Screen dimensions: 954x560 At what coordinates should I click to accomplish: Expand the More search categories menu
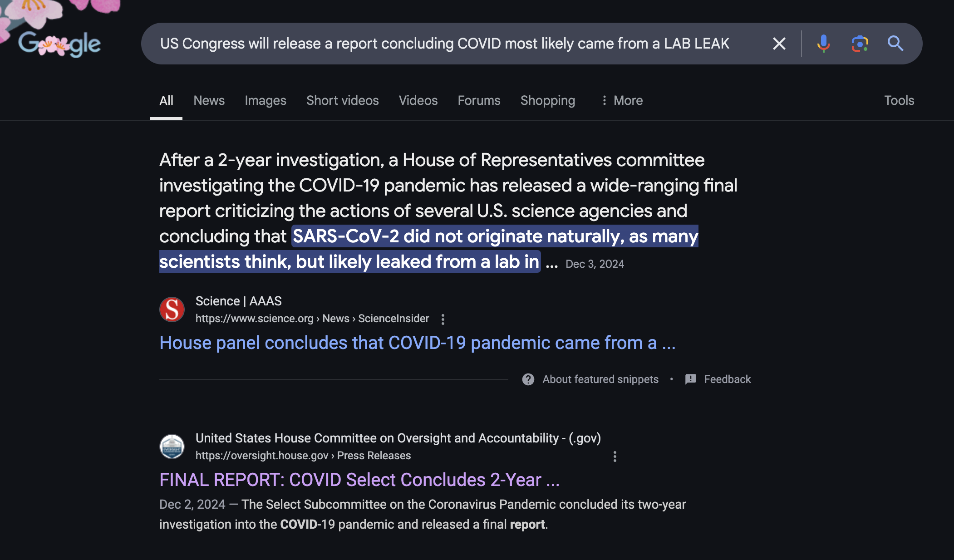[621, 100]
